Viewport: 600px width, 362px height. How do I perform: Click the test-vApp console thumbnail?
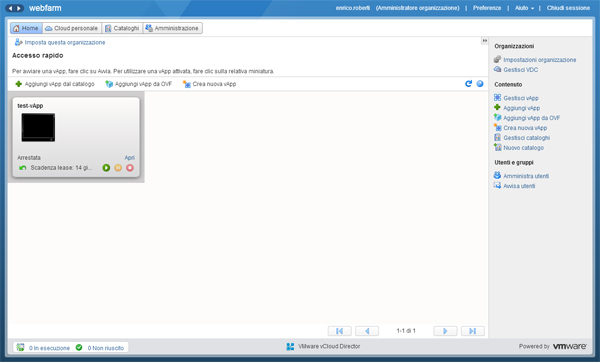coord(38,127)
